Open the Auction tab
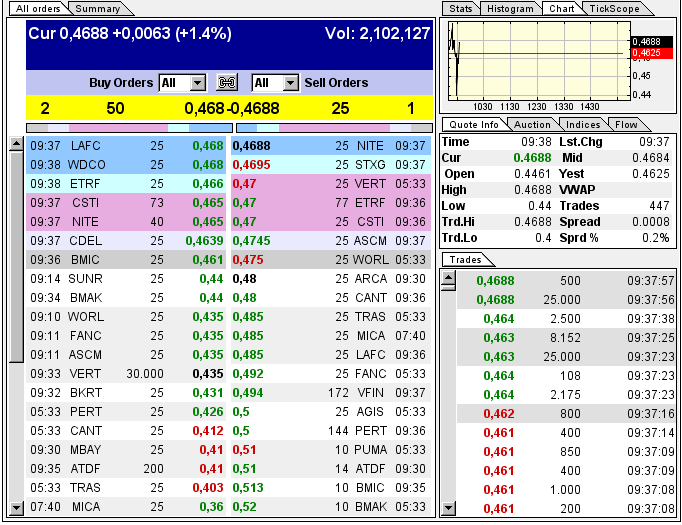This screenshot has height=525, width=682. pyautogui.click(x=532, y=125)
